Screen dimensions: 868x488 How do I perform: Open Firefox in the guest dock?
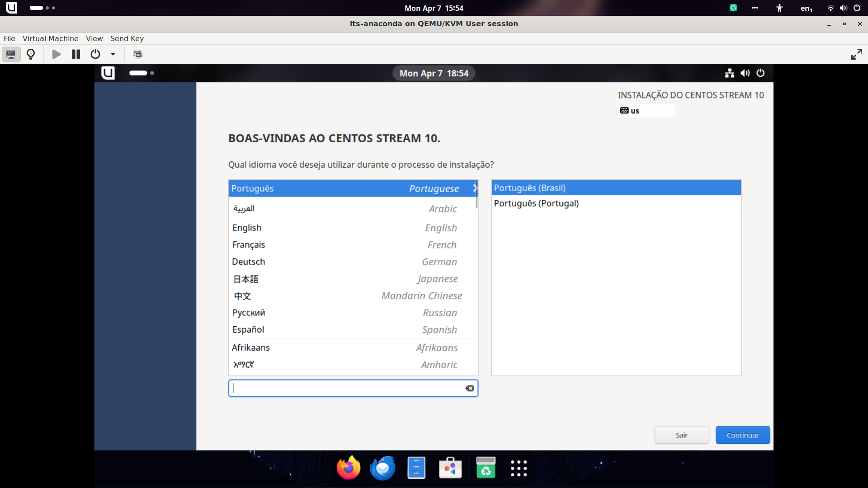[349, 468]
